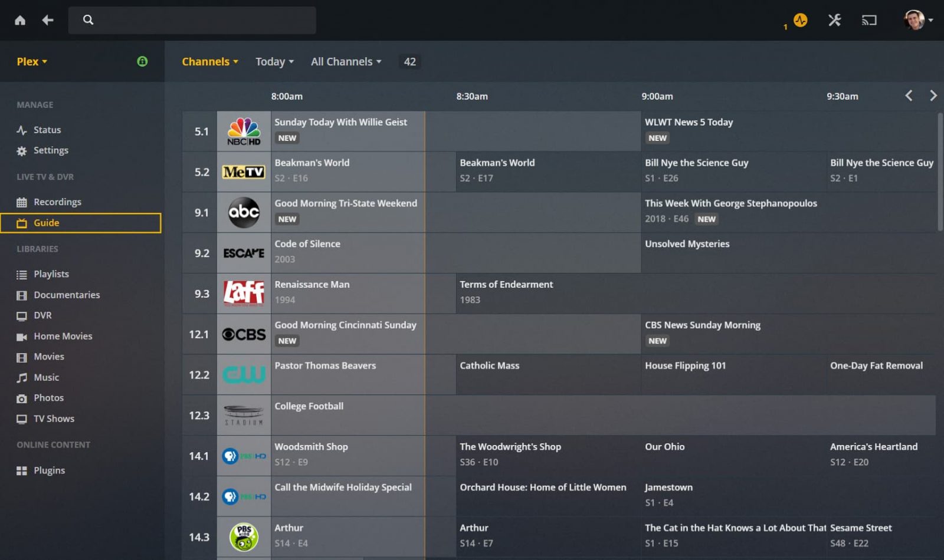Click the PBS HD logo for 14.2
The image size is (944, 560).
click(244, 496)
